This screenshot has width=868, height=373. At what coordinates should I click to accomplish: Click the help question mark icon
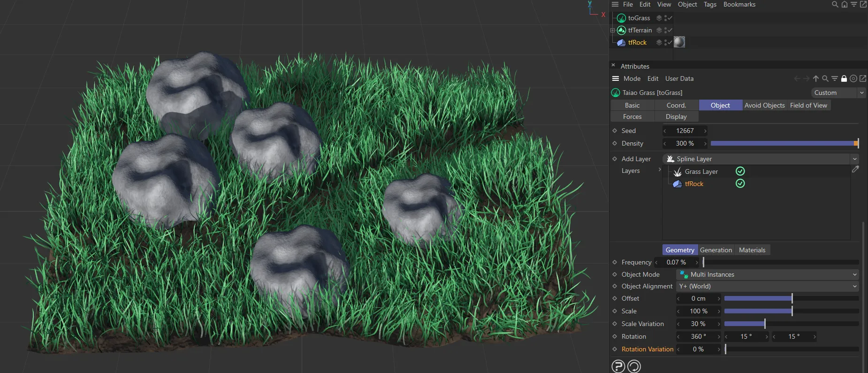(618, 366)
